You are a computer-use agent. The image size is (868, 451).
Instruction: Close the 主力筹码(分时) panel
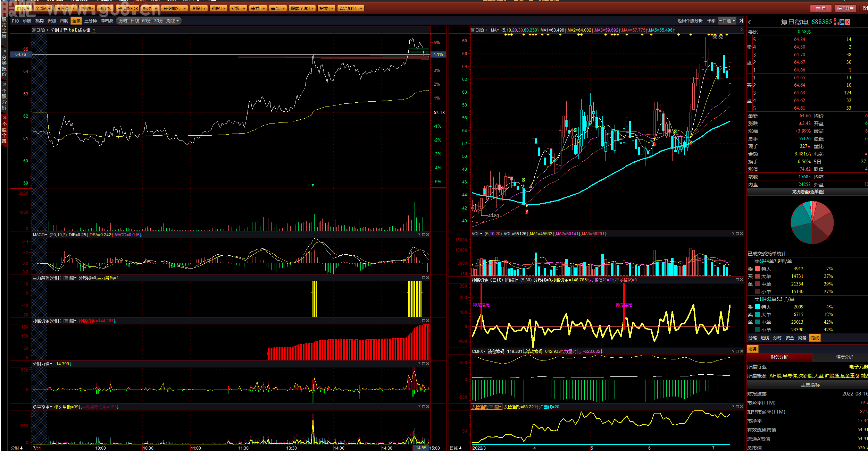(428, 278)
